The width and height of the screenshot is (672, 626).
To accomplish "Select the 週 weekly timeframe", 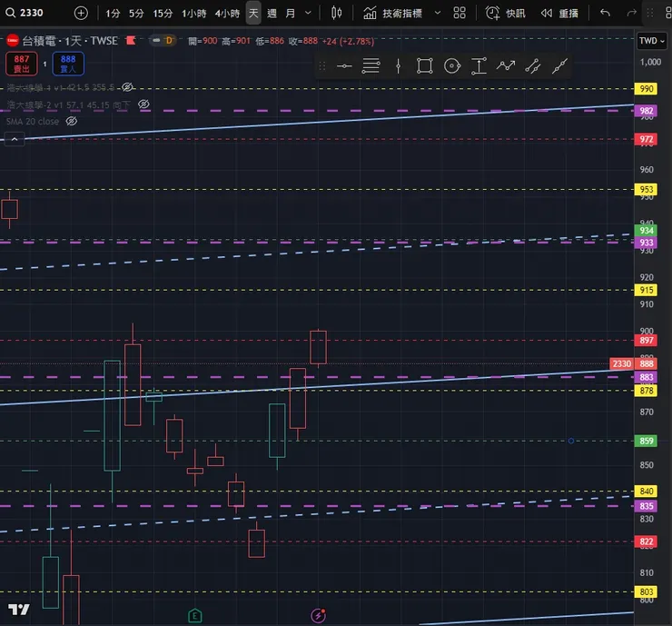I will pyautogui.click(x=272, y=14).
